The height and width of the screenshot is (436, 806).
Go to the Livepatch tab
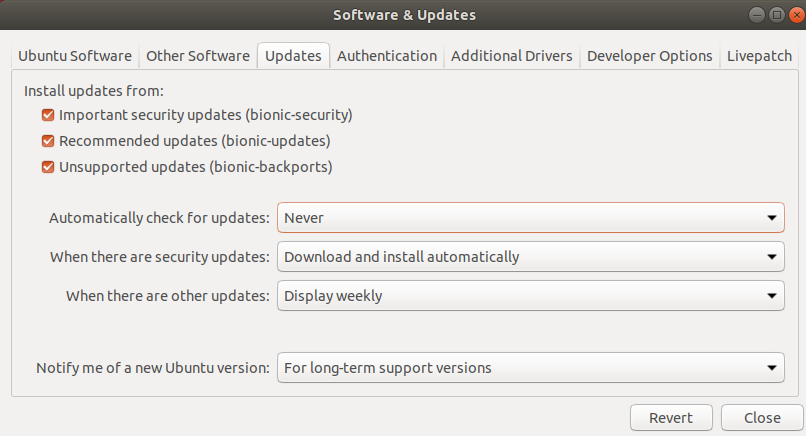(x=759, y=56)
